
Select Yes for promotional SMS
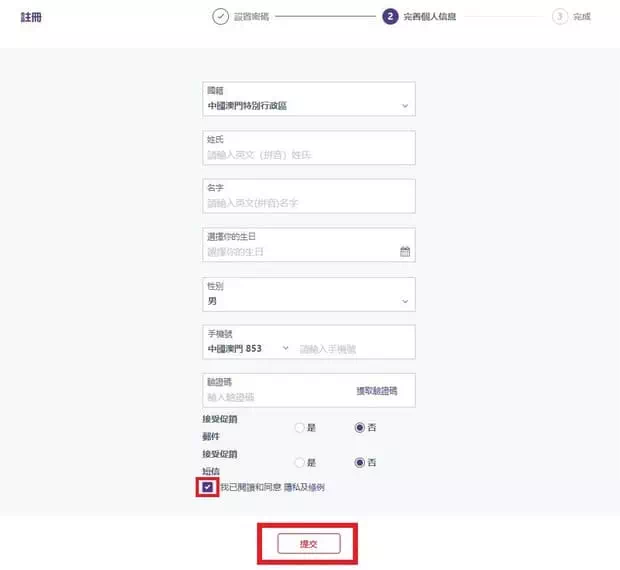[300, 462]
